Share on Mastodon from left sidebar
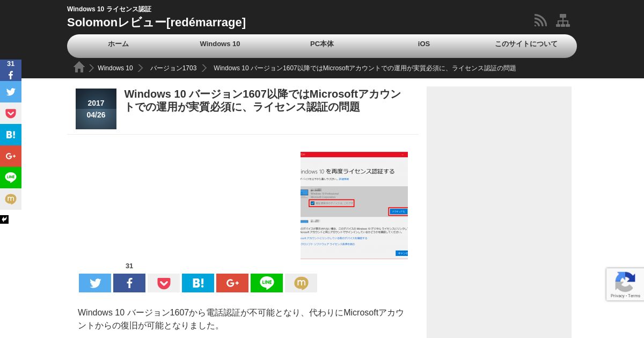The width and height of the screenshot is (644, 338). [11, 199]
